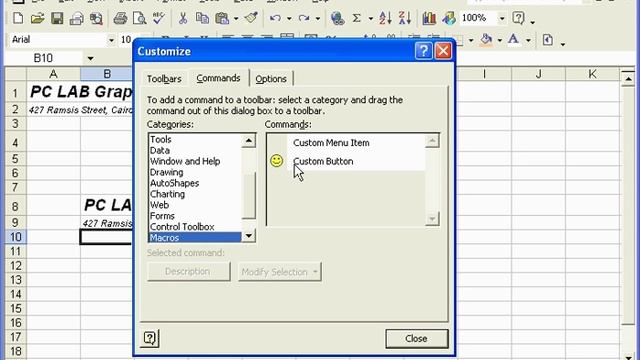Select the Web category
The width and height of the screenshot is (640, 360).
(x=195, y=205)
